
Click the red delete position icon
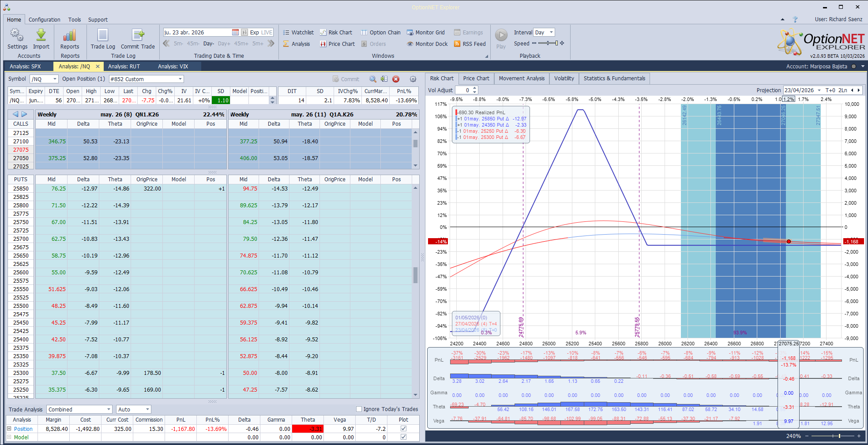(x=396, y=79)
